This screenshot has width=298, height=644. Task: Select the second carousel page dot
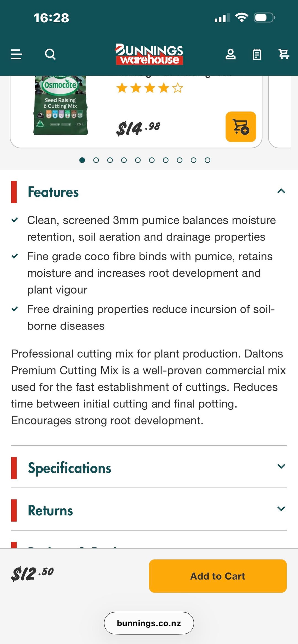click(x=96, y=160)
